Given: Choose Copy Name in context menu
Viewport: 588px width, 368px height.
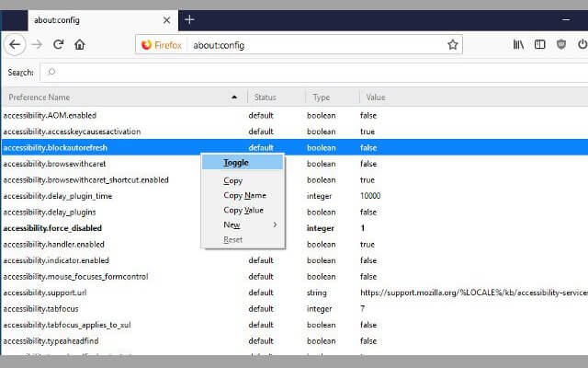Looking at the screenshot, I should (x=243, y=195).
